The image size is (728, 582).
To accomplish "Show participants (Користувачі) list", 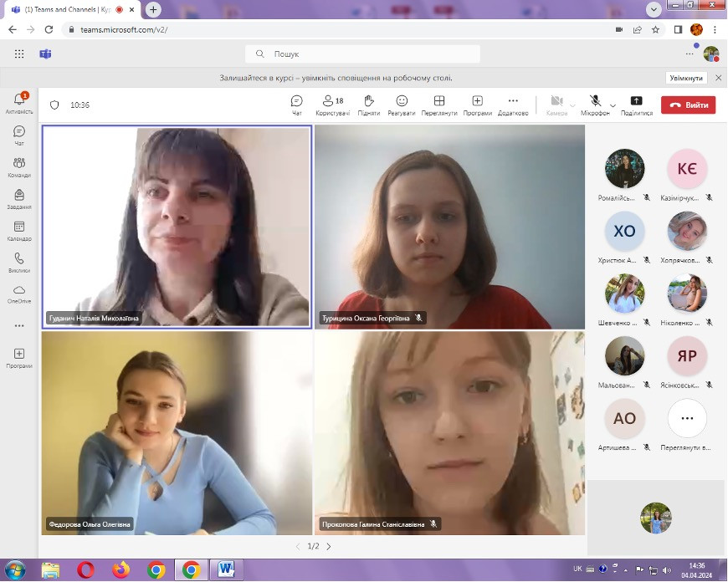I will [333, 105].
